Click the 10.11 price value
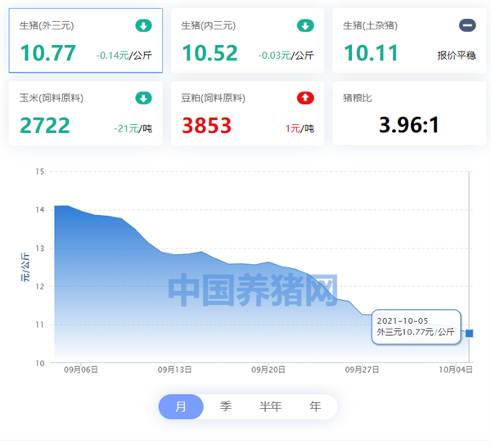491x448 pixels. pyautogui.click(x=371, y=53)
